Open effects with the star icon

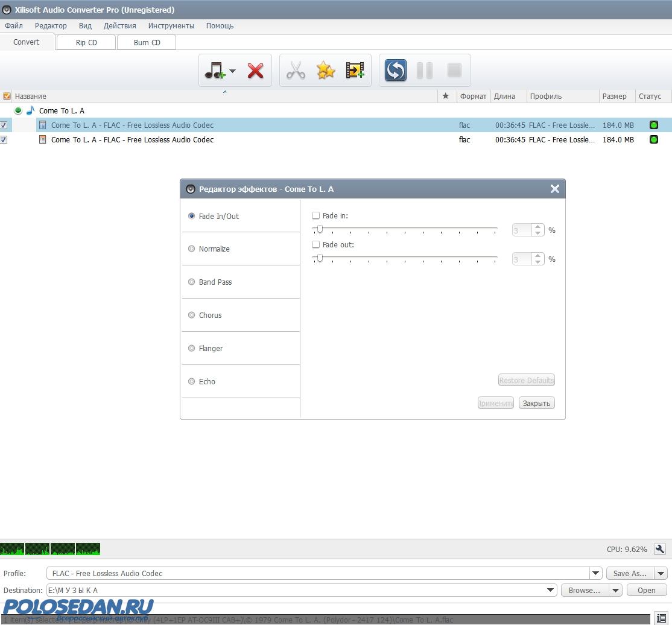click(x=326, y=71)
